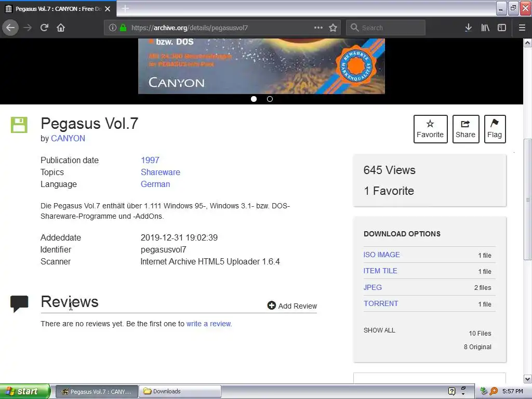Click the pegasusvol7 identifier value
The image size is (532, 399).
point(164,250)
